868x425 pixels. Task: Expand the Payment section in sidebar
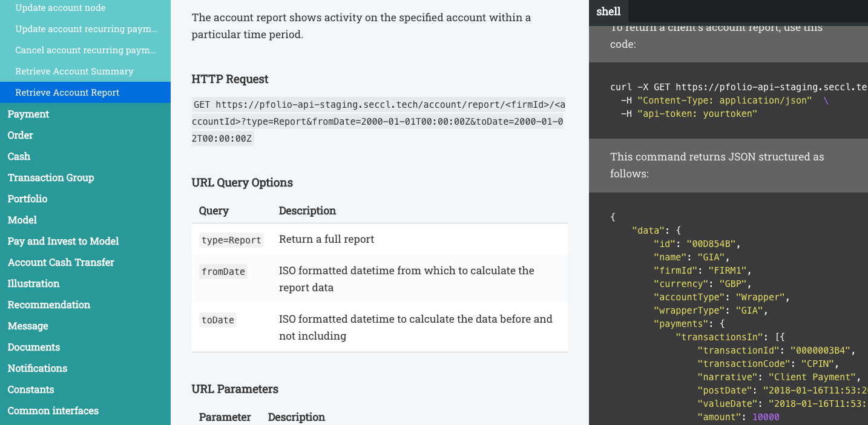tap(28, 114)
